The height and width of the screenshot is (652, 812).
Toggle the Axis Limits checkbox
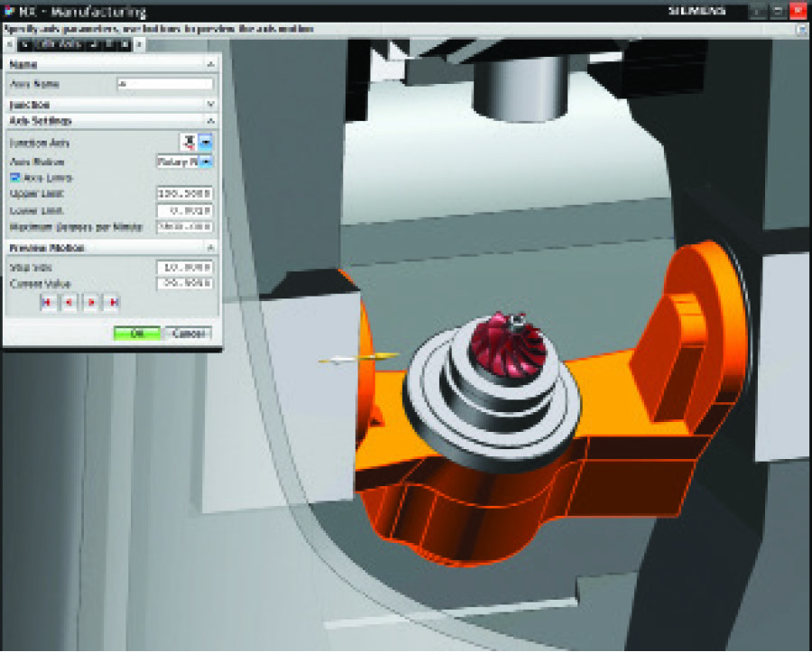tap(15, 178)
